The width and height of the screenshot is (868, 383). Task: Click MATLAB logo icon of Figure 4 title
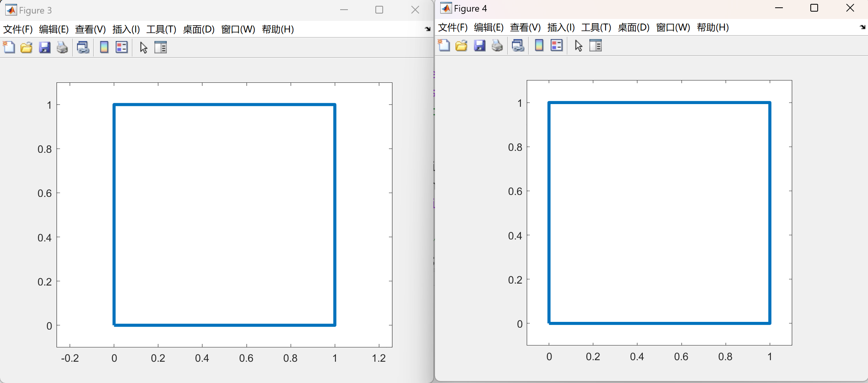point(446,8)
